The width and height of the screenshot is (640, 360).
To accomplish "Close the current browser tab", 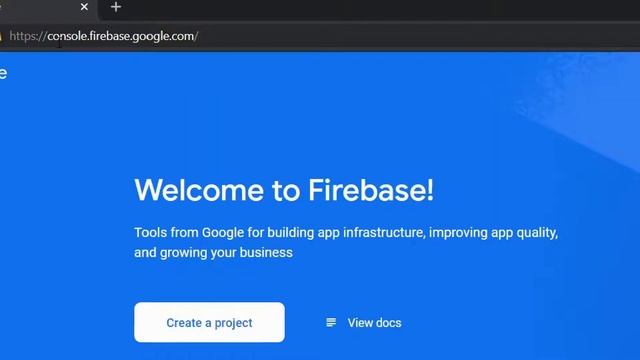I will 84,7.
